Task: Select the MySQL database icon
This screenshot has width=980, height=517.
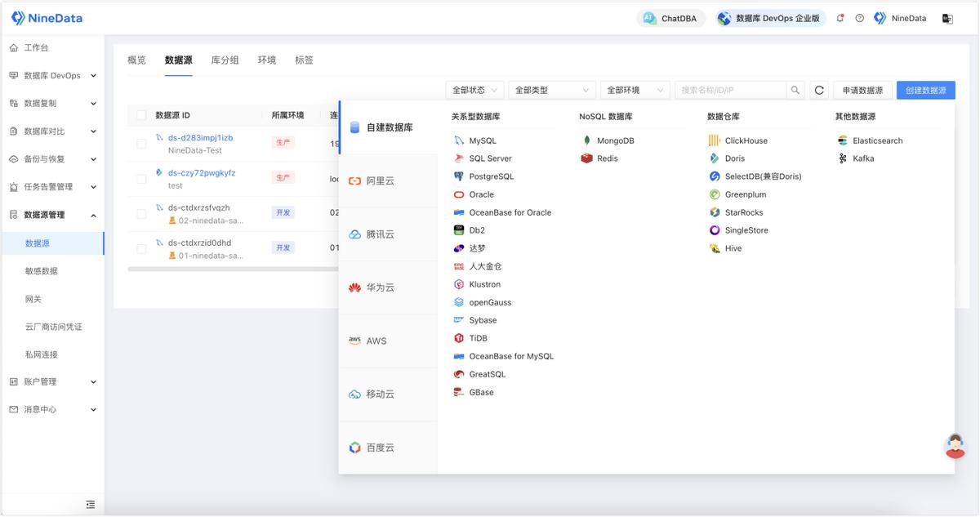Action: tap(460, 140)
